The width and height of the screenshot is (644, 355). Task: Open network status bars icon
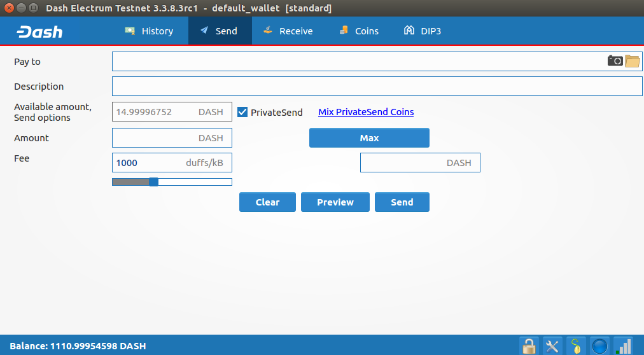(x=623, y=346)
